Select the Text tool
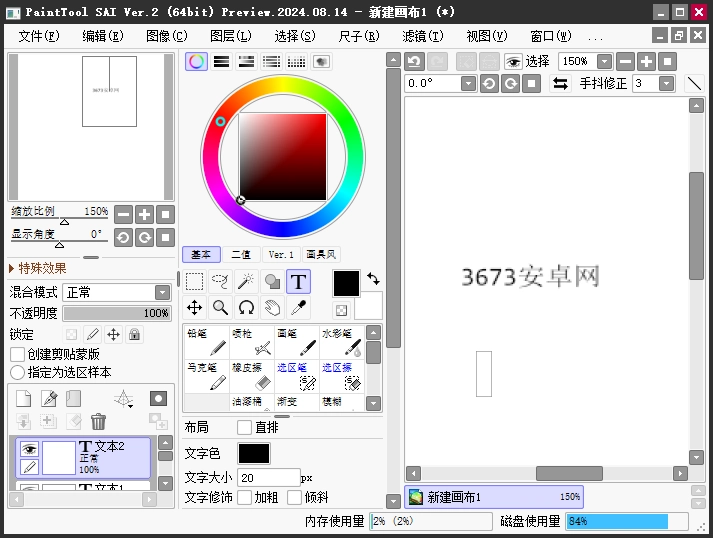This screenshot has width=713, height=538. [298, 282]
